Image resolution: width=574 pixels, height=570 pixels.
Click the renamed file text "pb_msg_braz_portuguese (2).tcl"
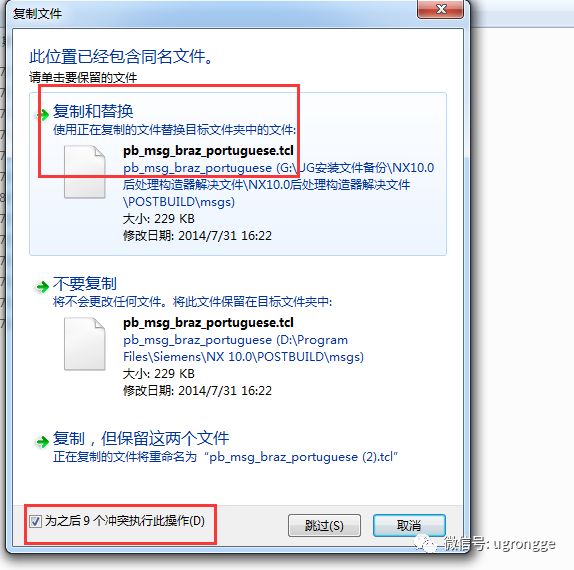coord(301,457)
